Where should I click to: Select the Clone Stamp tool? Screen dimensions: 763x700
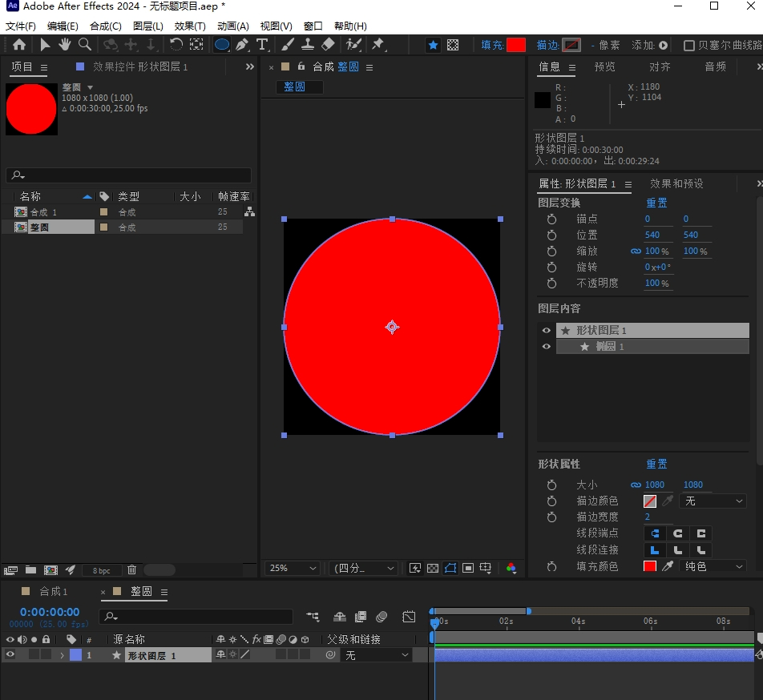tap(308, 45)
